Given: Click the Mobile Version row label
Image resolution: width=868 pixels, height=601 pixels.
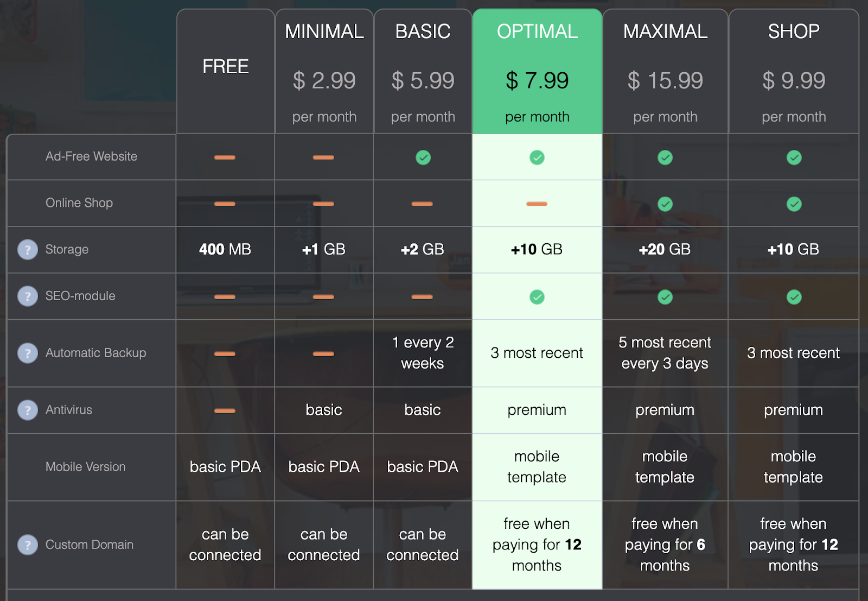Looking at the screenshot, I should (86, 467).
